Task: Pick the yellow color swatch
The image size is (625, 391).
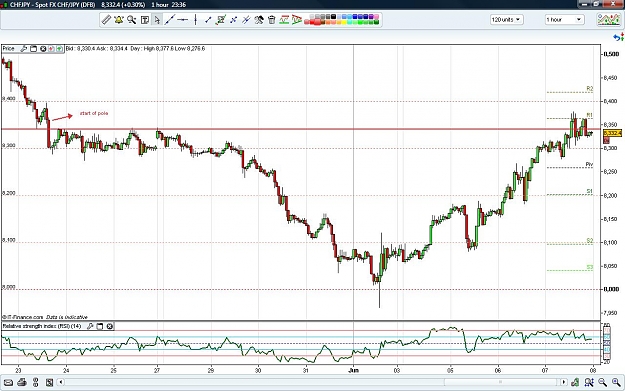Action: pos(344,22)
